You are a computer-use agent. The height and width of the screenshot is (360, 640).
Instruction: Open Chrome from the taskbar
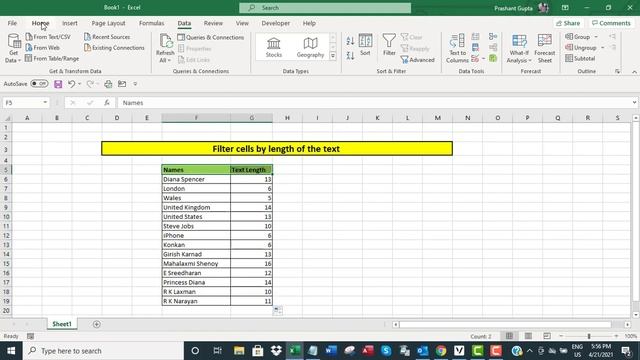point(441,351)
